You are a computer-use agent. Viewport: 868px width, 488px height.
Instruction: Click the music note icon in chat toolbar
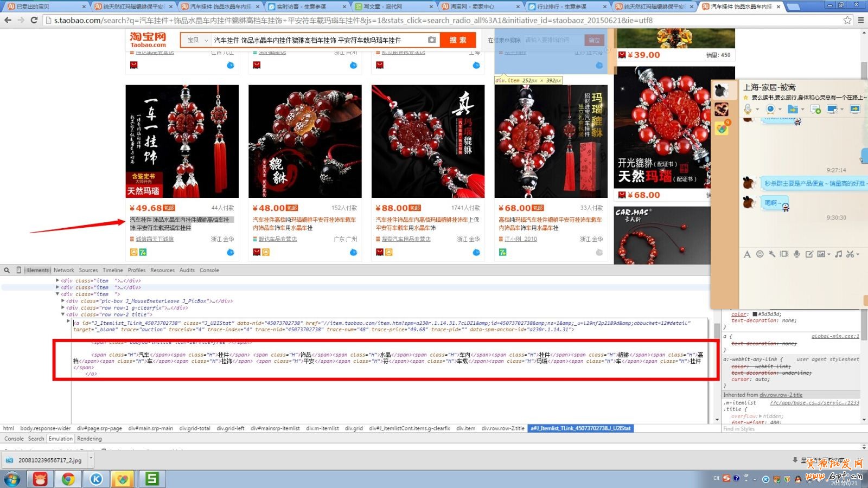[x=838, y=254]
